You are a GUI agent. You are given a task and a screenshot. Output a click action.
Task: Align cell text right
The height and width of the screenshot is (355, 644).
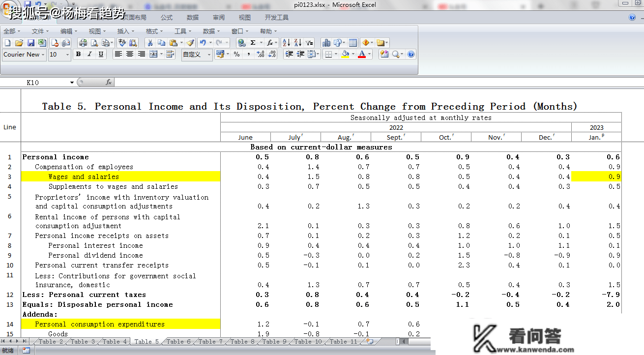(142, 54)
